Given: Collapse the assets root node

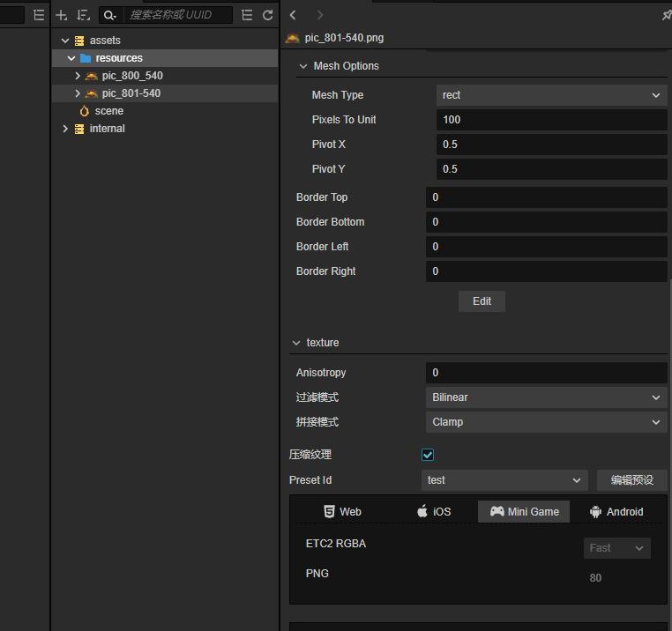Looking at the screenshot, I should click(65, 41).
